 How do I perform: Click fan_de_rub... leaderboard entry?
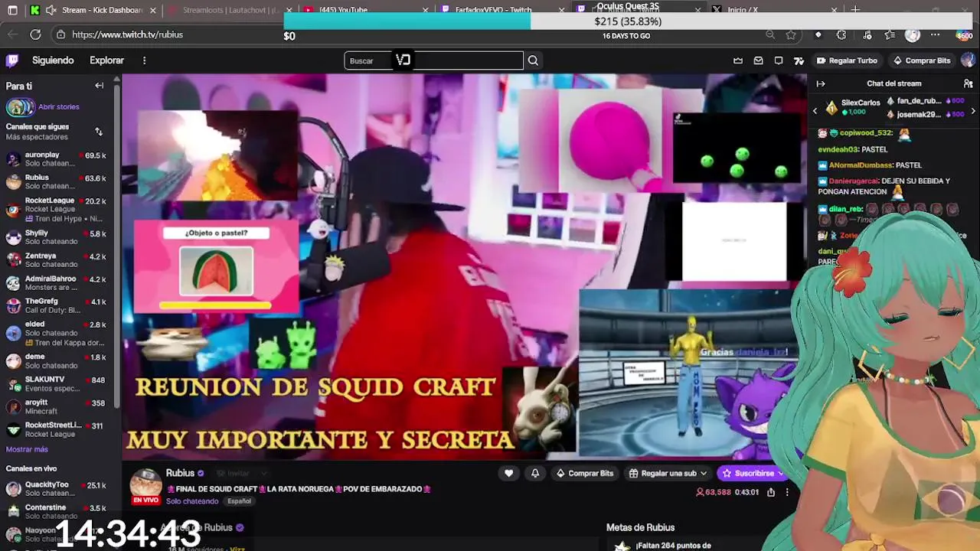[x=926, y=101]
